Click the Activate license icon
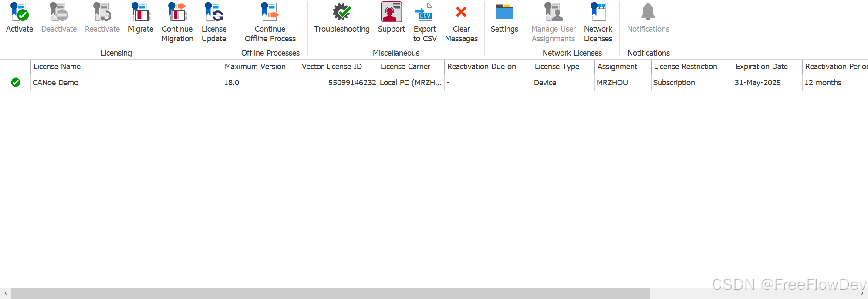The height and width of the screenshot is (299, 868). tap(20, 12)
